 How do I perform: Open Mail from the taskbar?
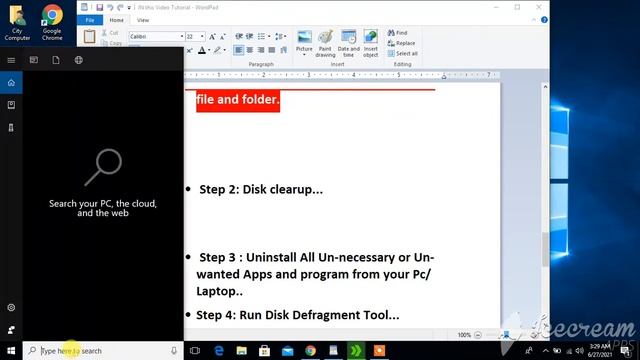pos(287,351)
